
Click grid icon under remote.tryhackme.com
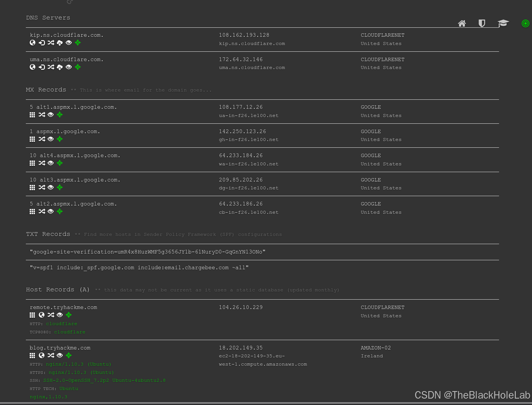pyautogui.click(x=32, y=315)
